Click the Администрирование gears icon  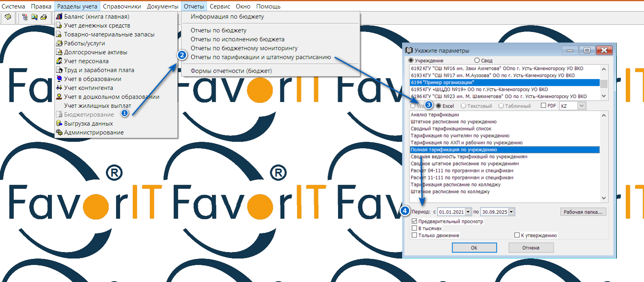[x=59, y=132]
